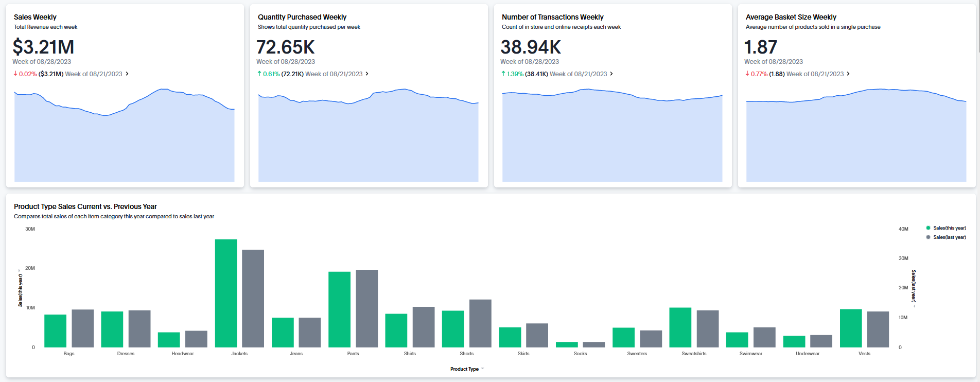Click Product Type Sales chart title
The height and width of the screenshot is (382, 980).
pyautogui.click(x=85, y=206)
